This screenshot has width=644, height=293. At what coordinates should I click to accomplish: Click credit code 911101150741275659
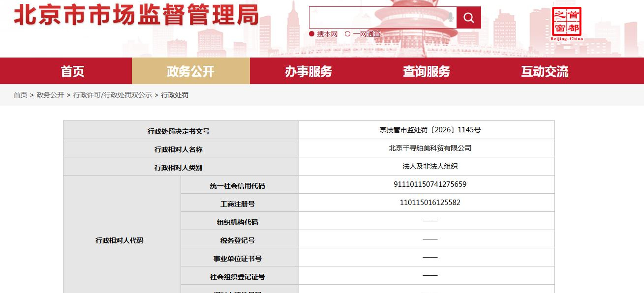pos(430,184)
